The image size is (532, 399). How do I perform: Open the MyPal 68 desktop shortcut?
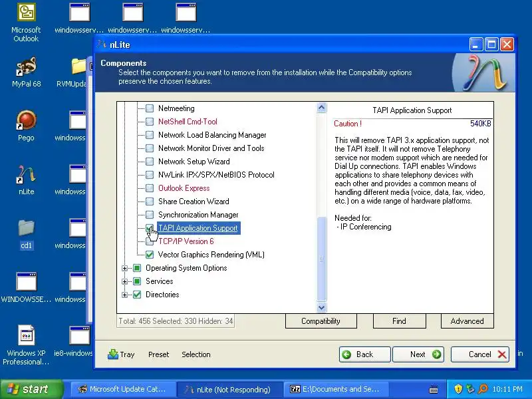[26, 72]
